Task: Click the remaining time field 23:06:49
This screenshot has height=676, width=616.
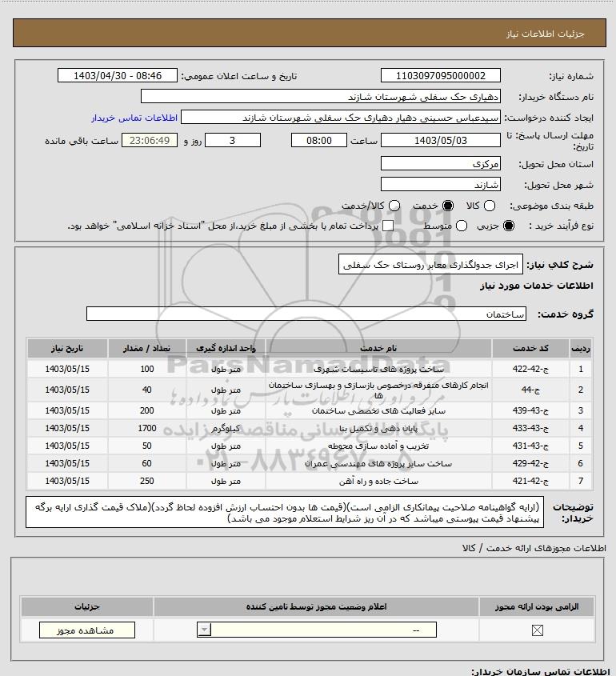Action: coord(150,140)
